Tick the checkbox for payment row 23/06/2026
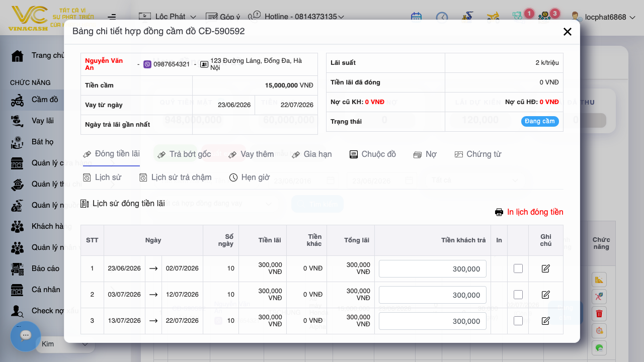The width and height of the screenshot is (644, 362). point(518,268)
